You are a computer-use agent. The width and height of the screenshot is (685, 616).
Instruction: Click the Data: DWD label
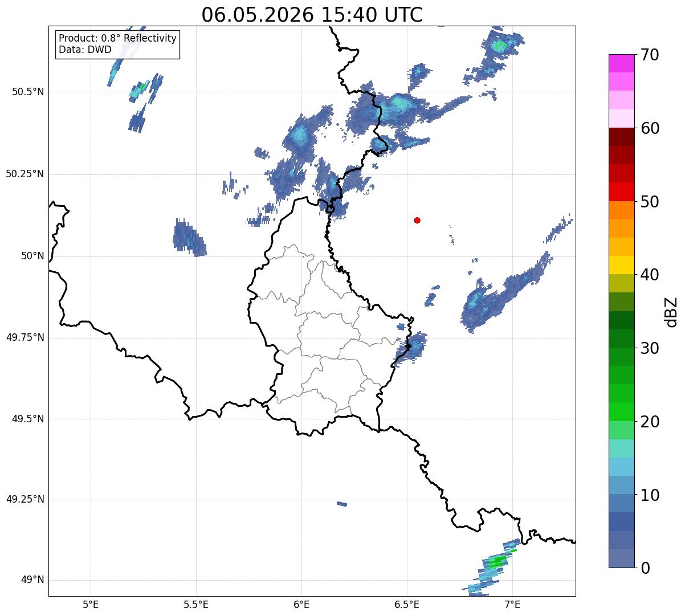tap(85, 50)
